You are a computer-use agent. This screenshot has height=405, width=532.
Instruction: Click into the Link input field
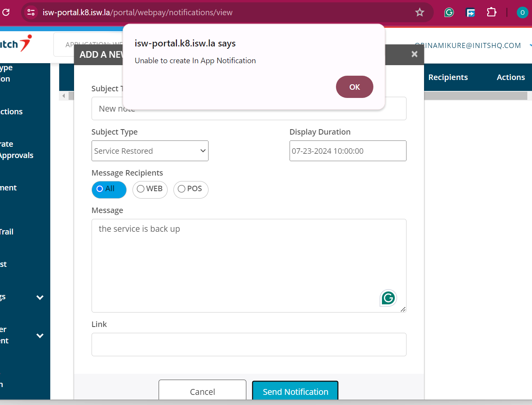249,345
